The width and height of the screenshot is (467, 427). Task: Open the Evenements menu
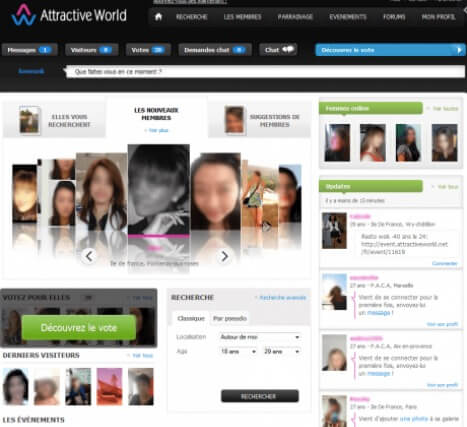pos(348,17)
